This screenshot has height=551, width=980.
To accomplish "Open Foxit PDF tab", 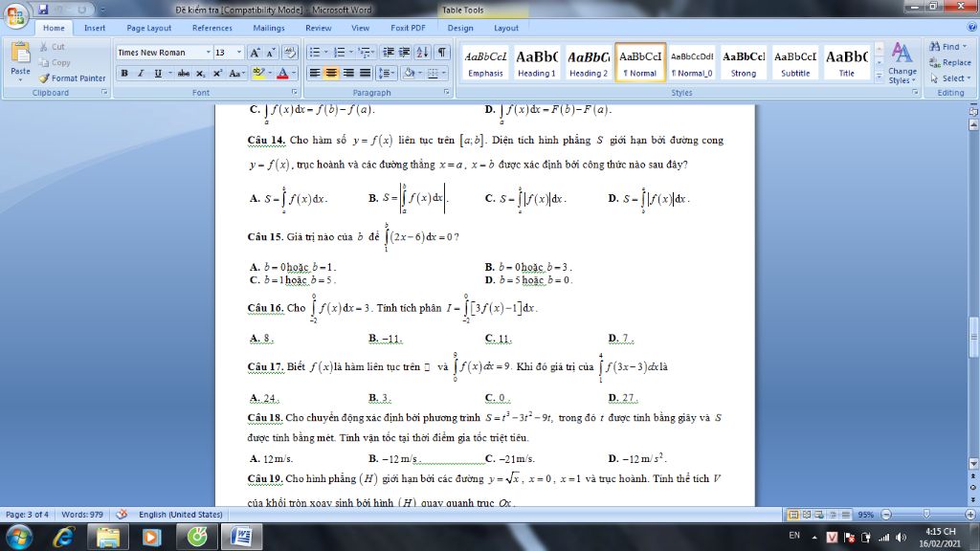I will [408, 28].
